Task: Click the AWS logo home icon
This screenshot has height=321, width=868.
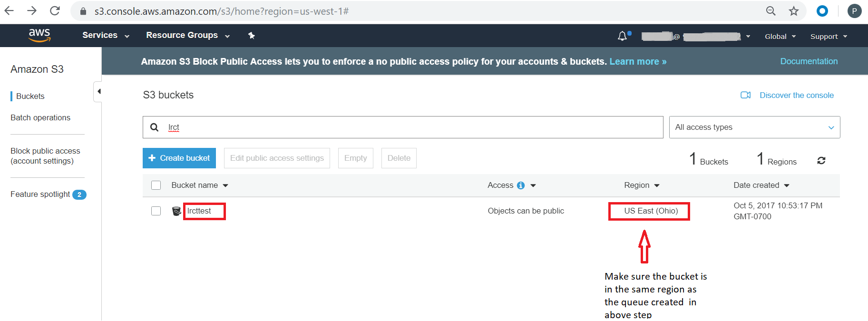Action: pos(39,35)
